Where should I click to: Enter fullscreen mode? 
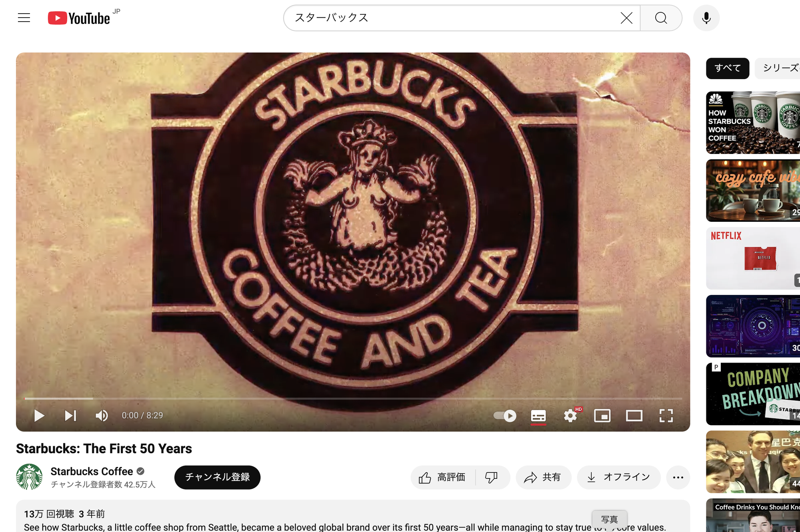[x=666, y=416]
